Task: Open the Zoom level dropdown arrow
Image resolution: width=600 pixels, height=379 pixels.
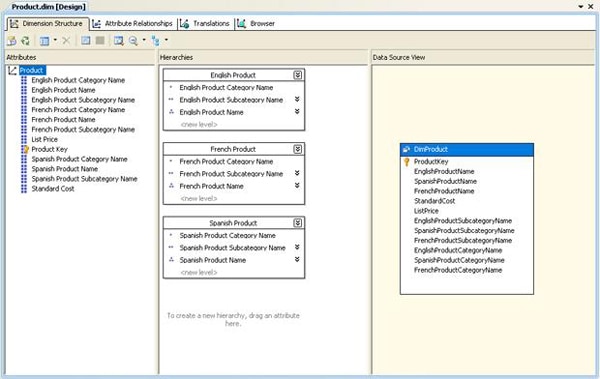Action: (x=144, y=40)
